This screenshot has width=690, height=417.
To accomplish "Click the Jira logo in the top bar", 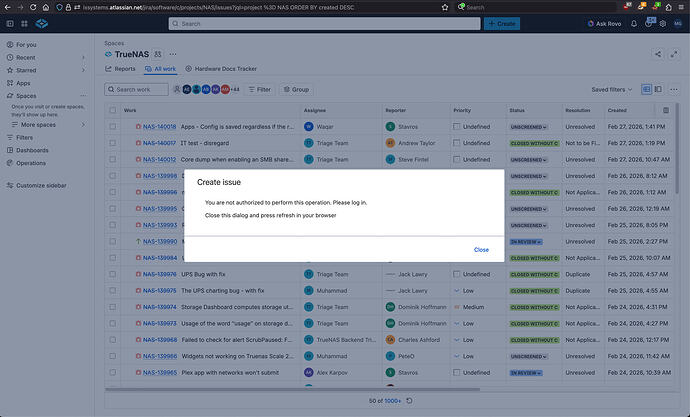I will (x=41, y=24).
